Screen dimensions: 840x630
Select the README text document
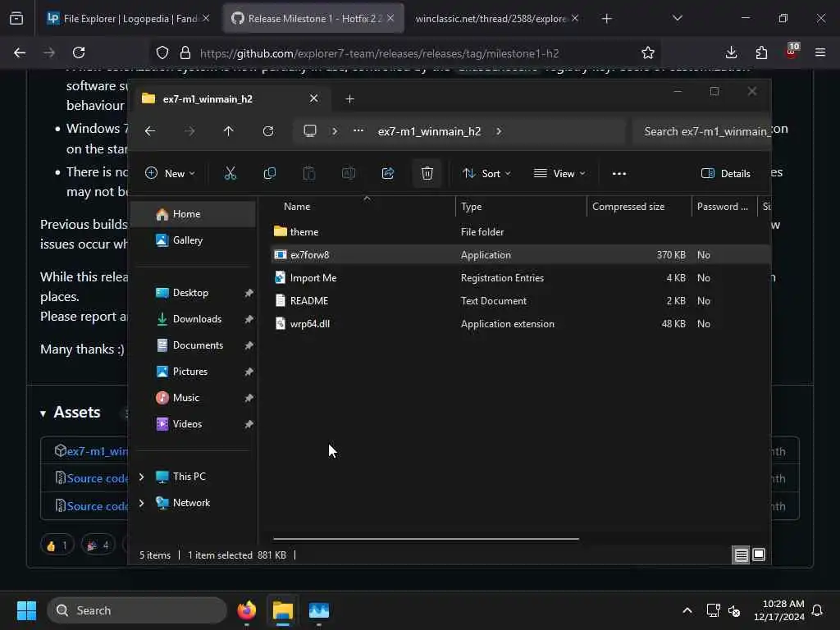pos(519,300)
